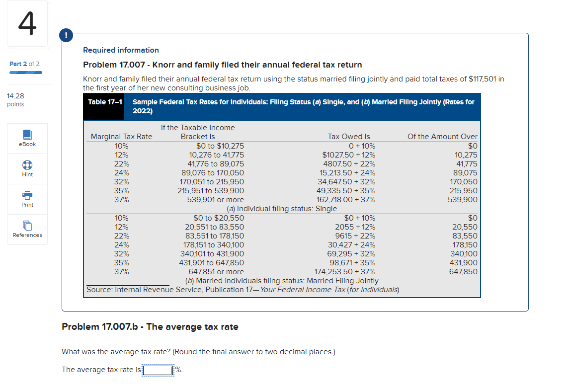
Task: Click the Part 2 of 2 label
Action: tap(24, 64)
